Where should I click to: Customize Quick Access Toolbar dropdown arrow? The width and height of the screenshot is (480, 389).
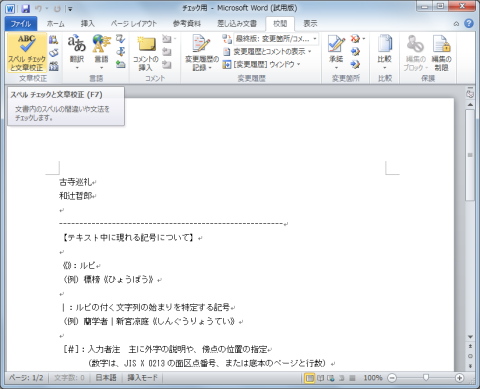coord(70,9)
